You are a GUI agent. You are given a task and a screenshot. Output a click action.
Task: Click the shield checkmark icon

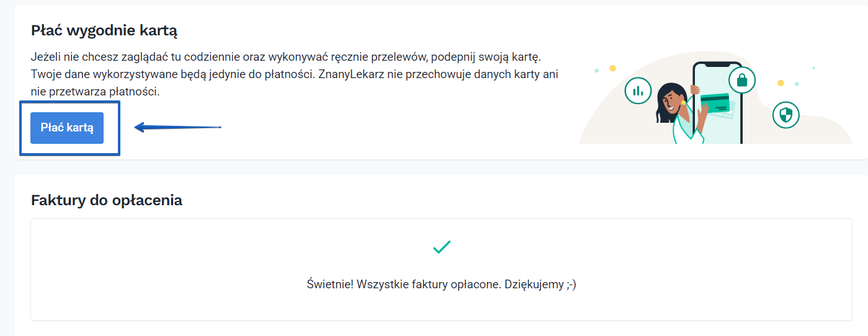click(x=786, y=115)
